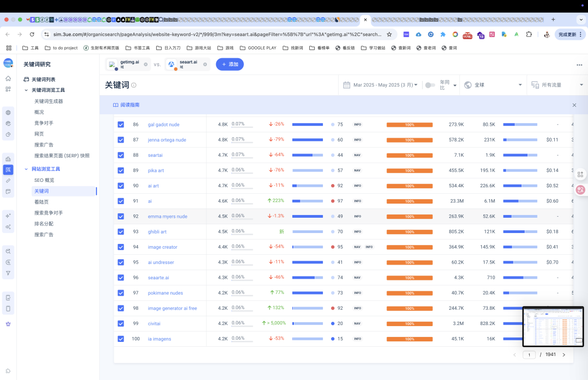Bookmark this page with star icon
The image size is (588, 380).
tap(389, 34)
